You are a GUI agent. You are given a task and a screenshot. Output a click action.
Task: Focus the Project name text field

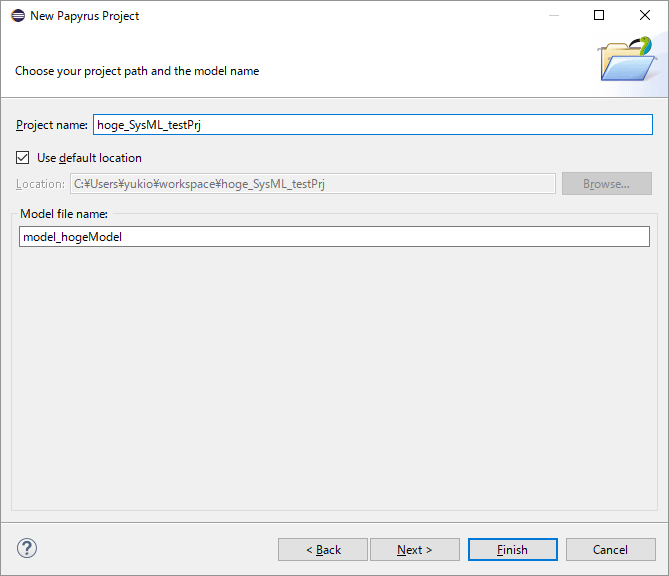[372, 125]
